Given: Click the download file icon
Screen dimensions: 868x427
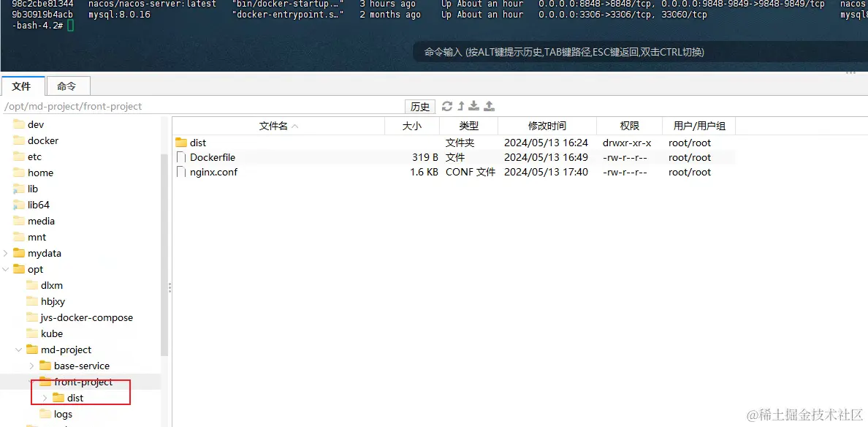Looking at the screenshot, I should tap(474, 106).
